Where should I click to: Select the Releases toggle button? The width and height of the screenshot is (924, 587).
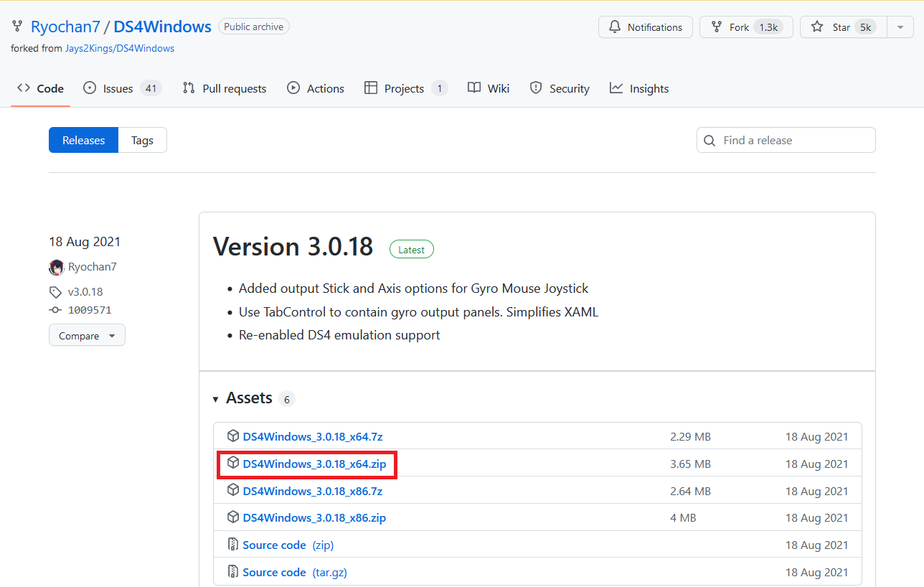point(83,141)
